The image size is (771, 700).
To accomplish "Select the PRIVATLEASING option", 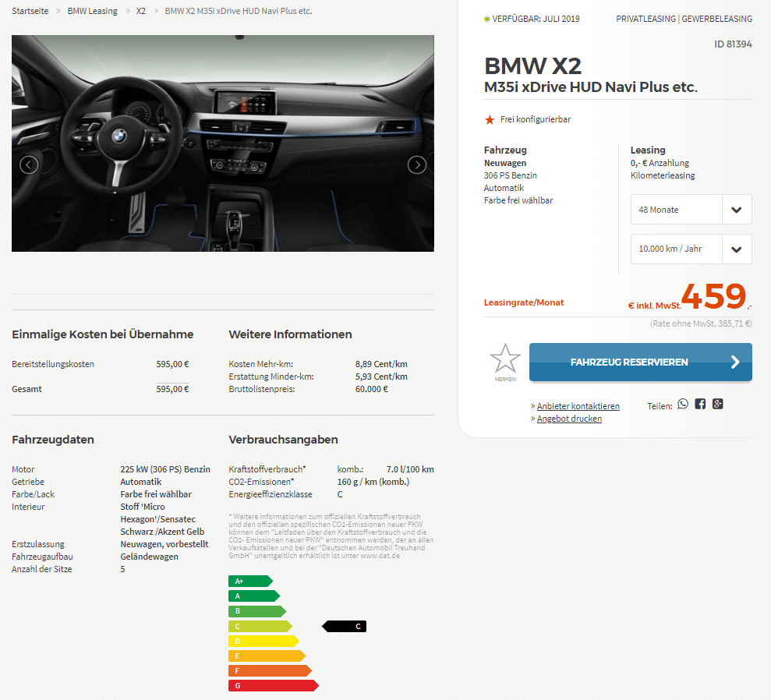I will (645, 19).
